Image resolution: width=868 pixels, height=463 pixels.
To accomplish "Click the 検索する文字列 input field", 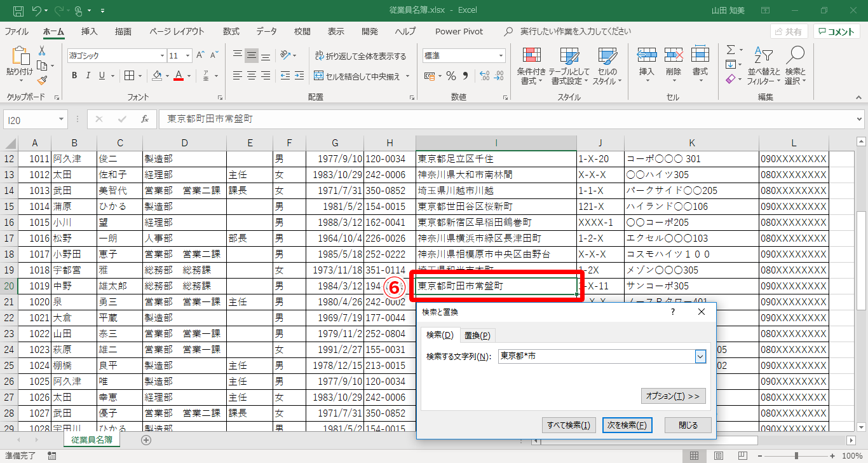I will click(x=597, y=357).
